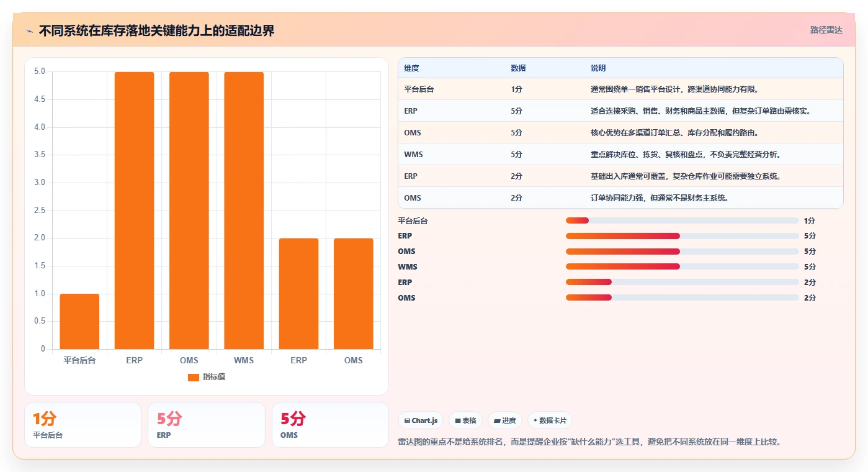Click the 5分 OMS data card
Viewport: 868px width, 472px height.
coord(330,425)
